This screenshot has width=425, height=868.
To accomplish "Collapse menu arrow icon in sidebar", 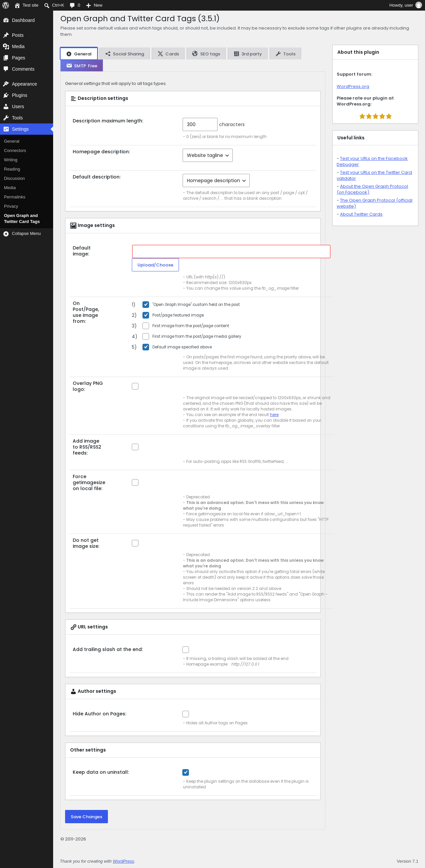I will [6, 234].
